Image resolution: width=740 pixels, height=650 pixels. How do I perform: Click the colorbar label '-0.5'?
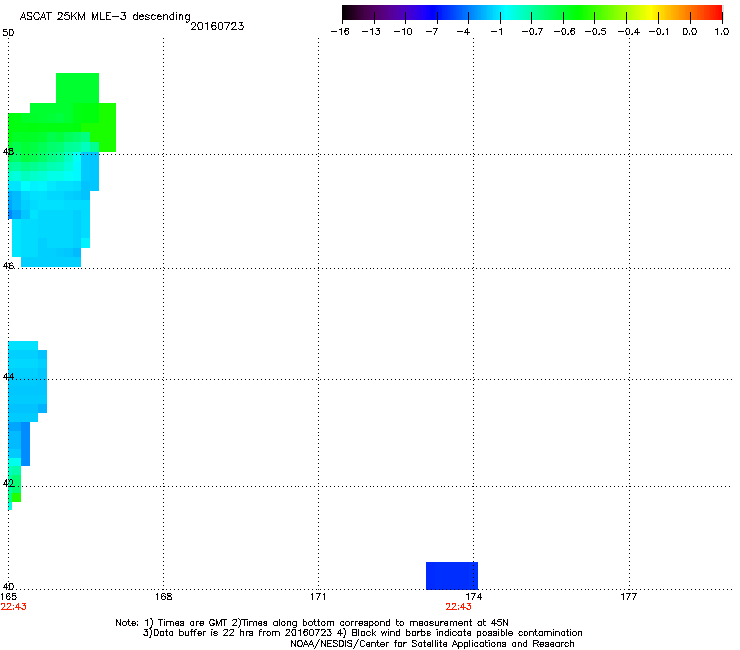(x=595, y=32)
